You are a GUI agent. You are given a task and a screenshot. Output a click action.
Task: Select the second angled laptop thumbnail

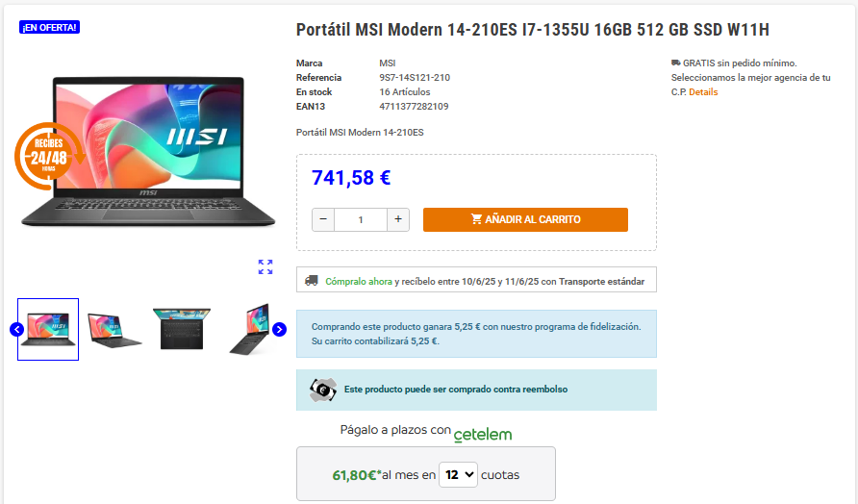pos(114,330)
